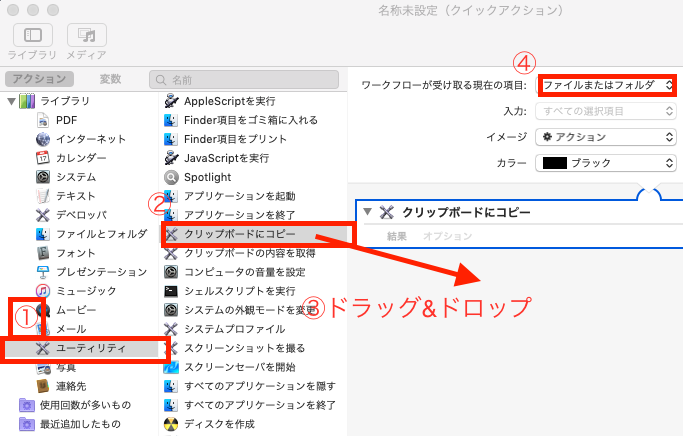
Task: Select the ユーティリティ category
Action: (x=82, y=348)
